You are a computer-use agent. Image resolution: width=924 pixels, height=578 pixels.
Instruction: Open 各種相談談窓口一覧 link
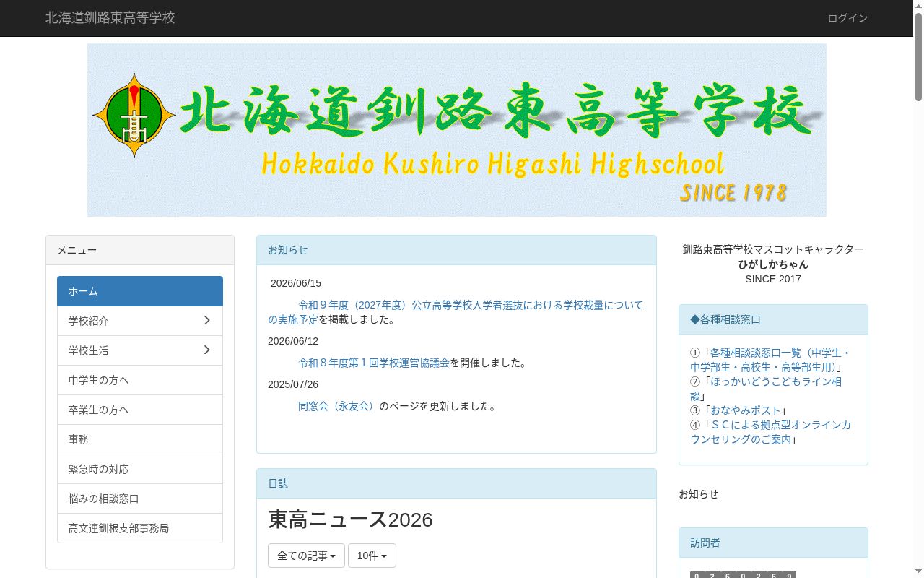[x=770, y=360]
